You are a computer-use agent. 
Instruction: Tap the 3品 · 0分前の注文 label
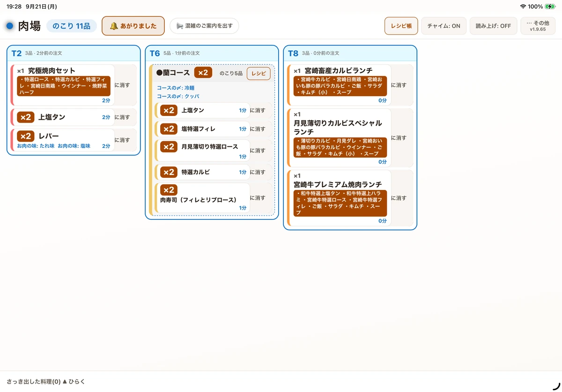(x=320, y=53)
